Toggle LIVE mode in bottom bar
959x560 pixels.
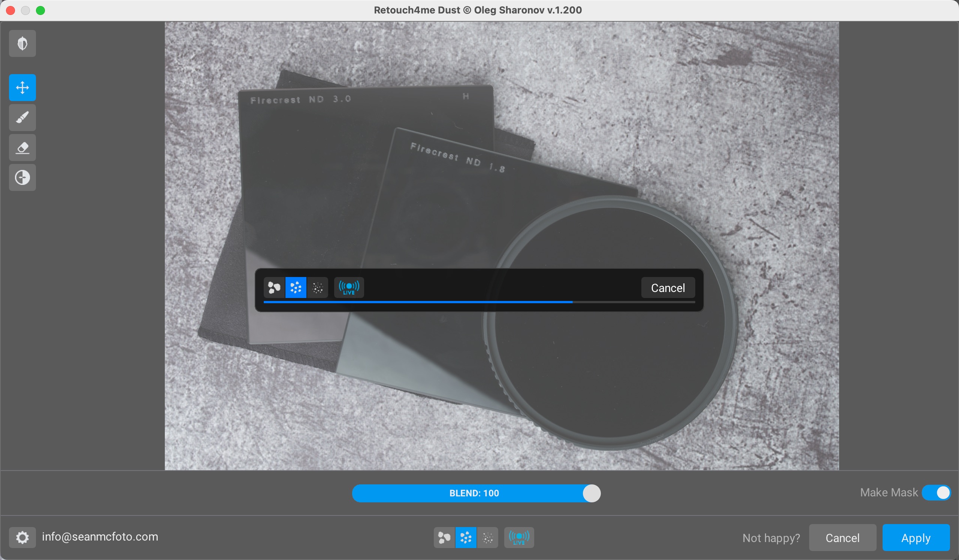(519, 537)
